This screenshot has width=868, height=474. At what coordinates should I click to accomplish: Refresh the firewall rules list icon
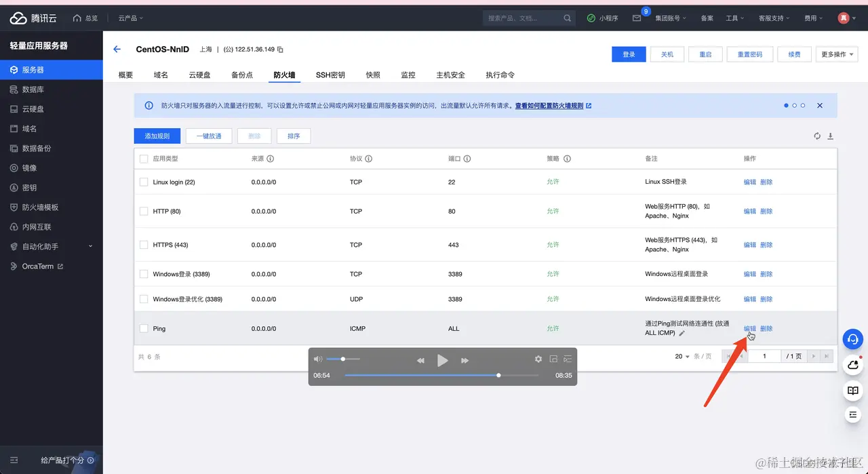(817, 136)
